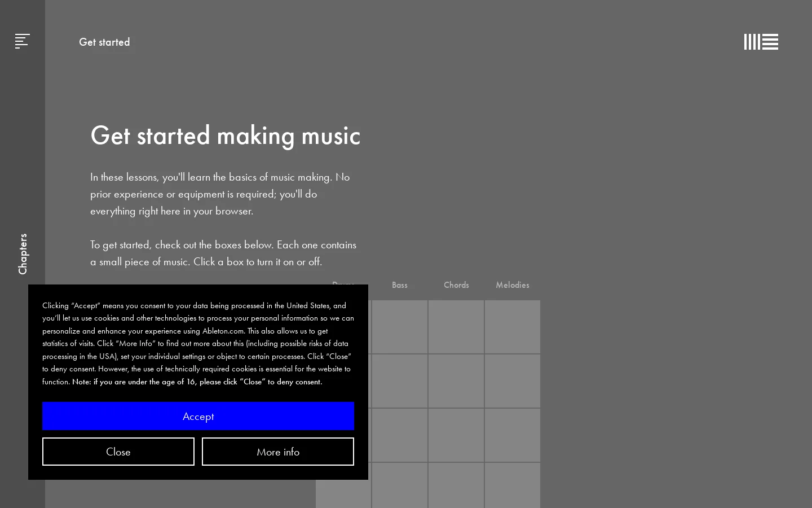Click the paragraph starting 'To get started'

click(223, 253)
